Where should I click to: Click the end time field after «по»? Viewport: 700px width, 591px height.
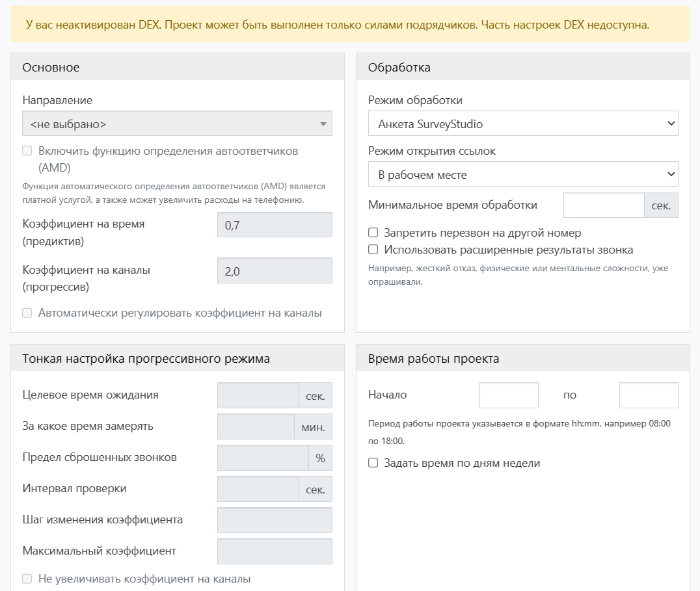[648, 395]
